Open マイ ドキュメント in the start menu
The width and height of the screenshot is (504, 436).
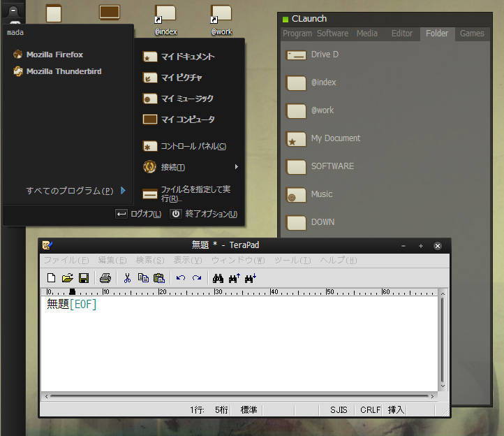[x=179, y=57]
